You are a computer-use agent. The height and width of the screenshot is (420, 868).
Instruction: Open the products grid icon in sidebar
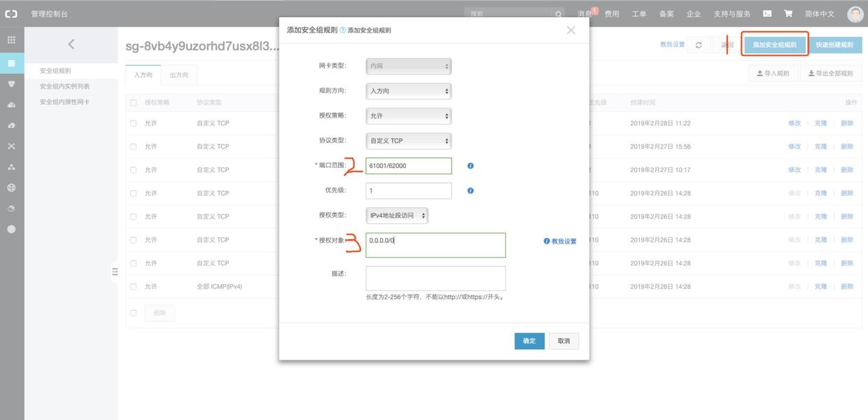pyautogui.click(x=11, y=40)
